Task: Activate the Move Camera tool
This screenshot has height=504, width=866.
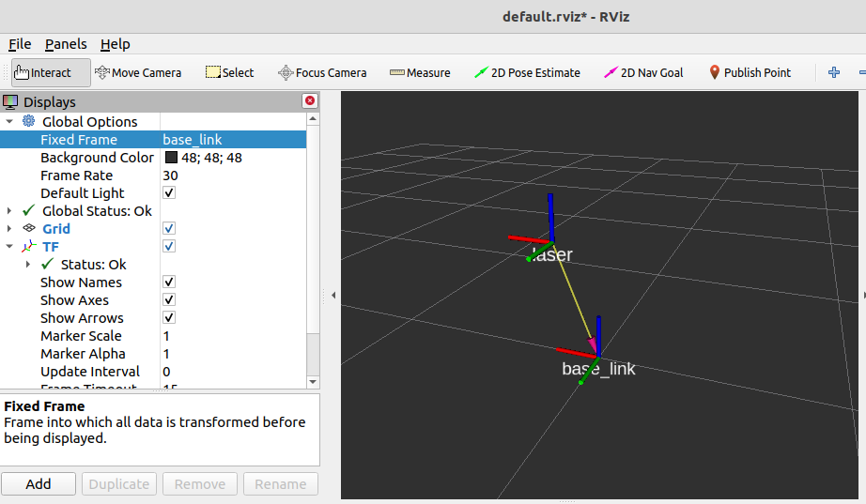Action: point(138,72)
